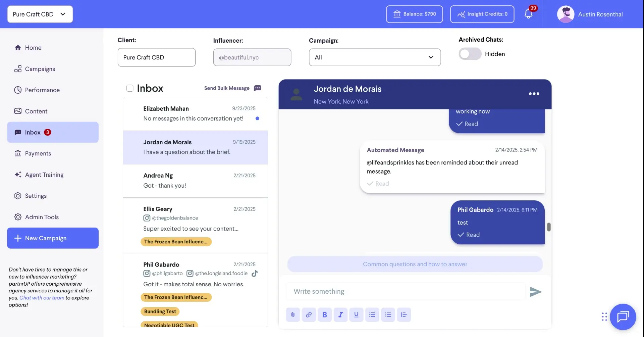Click the Send Bulk Message chat icon
This screenshot has width=644, height=337.
257,88
